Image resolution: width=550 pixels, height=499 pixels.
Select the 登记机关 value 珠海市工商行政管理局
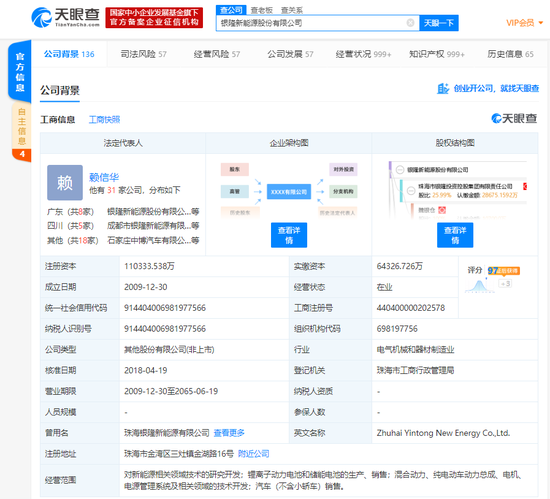click(x=415, y=370)
